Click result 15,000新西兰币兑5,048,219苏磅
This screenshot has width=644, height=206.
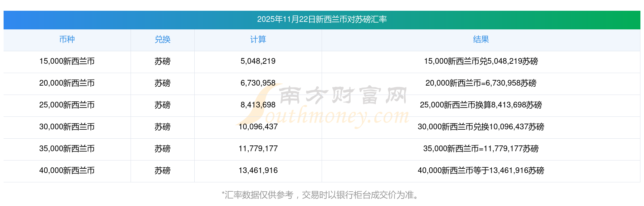[x=481, y=61]
